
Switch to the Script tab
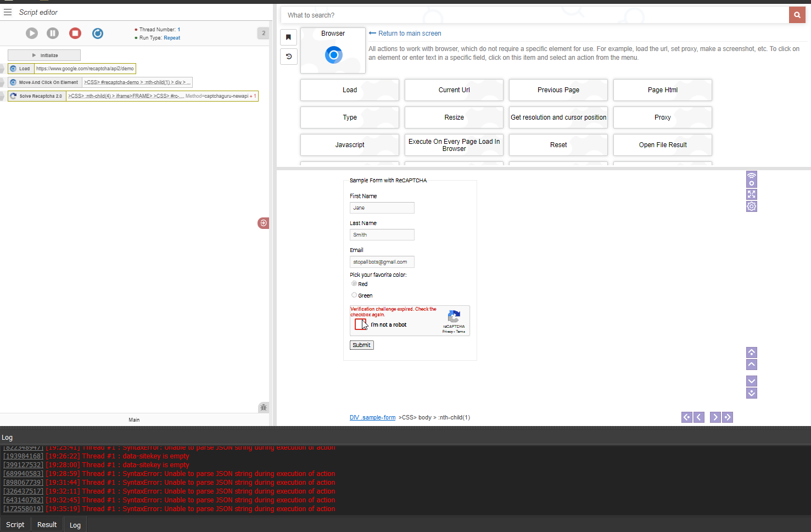tap(15, 525)
